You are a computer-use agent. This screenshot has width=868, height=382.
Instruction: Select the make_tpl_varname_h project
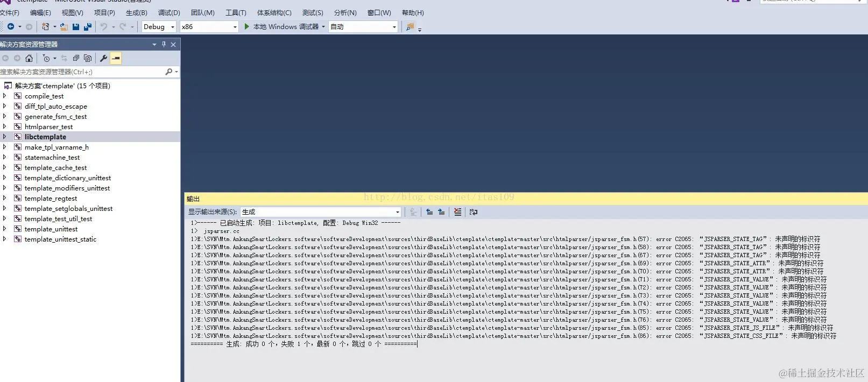[x=57, y=147]
